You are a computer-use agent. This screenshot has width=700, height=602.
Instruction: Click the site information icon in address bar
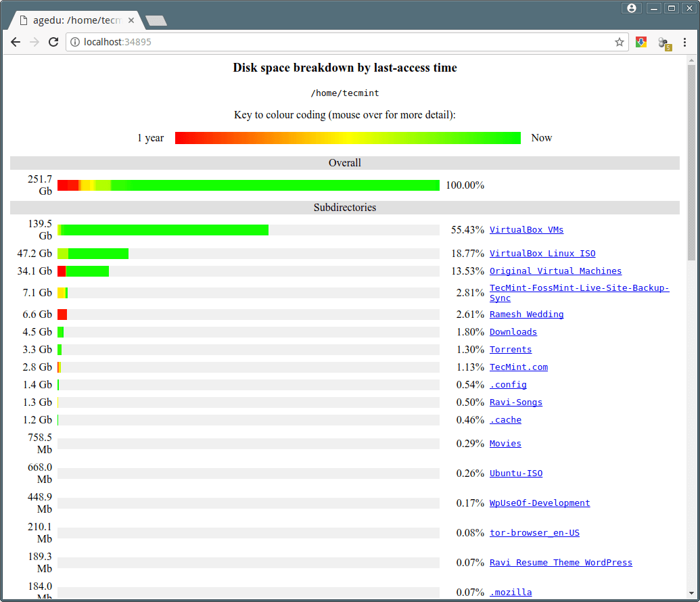pyautogui.click(x=75, y=42)
